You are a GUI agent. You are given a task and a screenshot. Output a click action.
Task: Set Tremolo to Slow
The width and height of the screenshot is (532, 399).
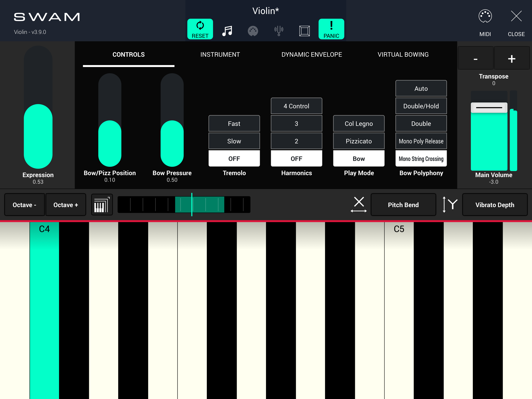234,141
